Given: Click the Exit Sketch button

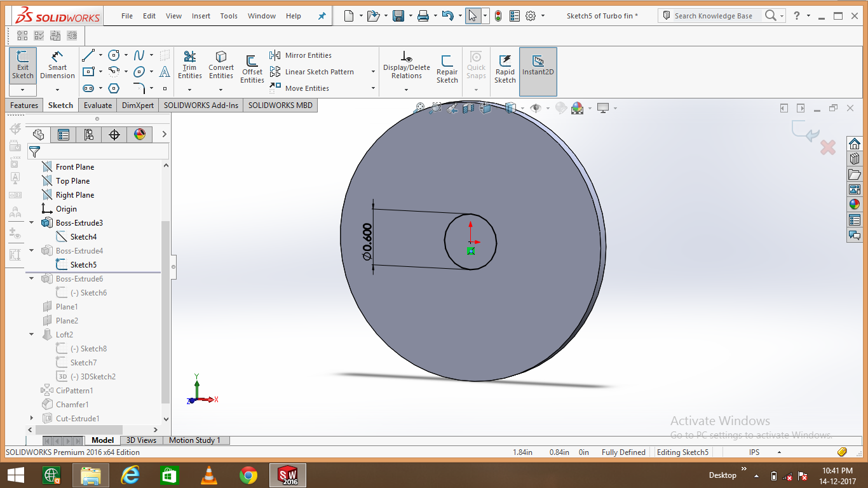Looking at the screenshot, I should click(x=22, y=64).
